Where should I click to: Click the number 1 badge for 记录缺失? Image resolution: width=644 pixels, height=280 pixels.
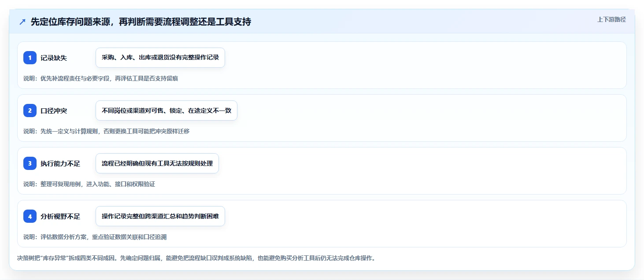point(30,58)
